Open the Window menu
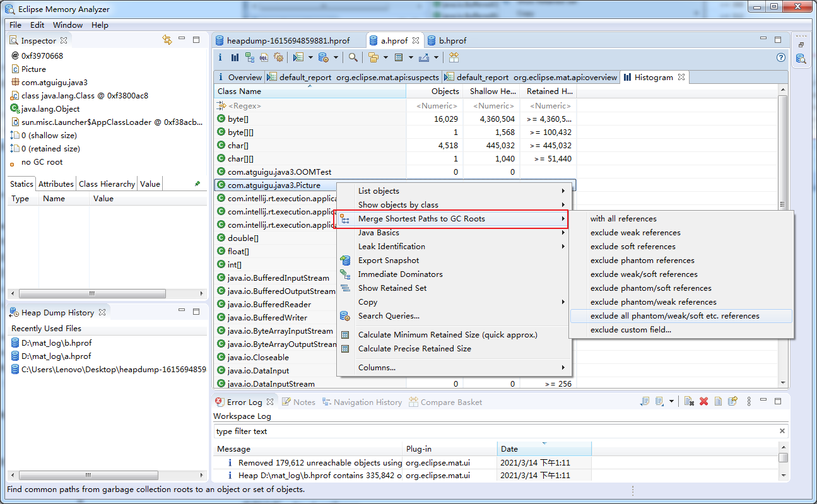This screenshot has width=817, height=504. coord(68,25)
